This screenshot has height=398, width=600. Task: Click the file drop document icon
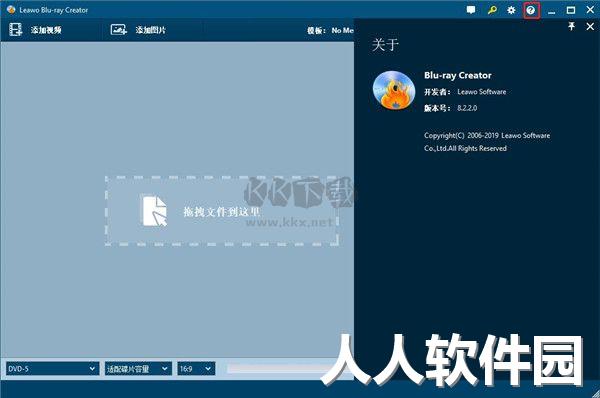click(x=155, y=211)
